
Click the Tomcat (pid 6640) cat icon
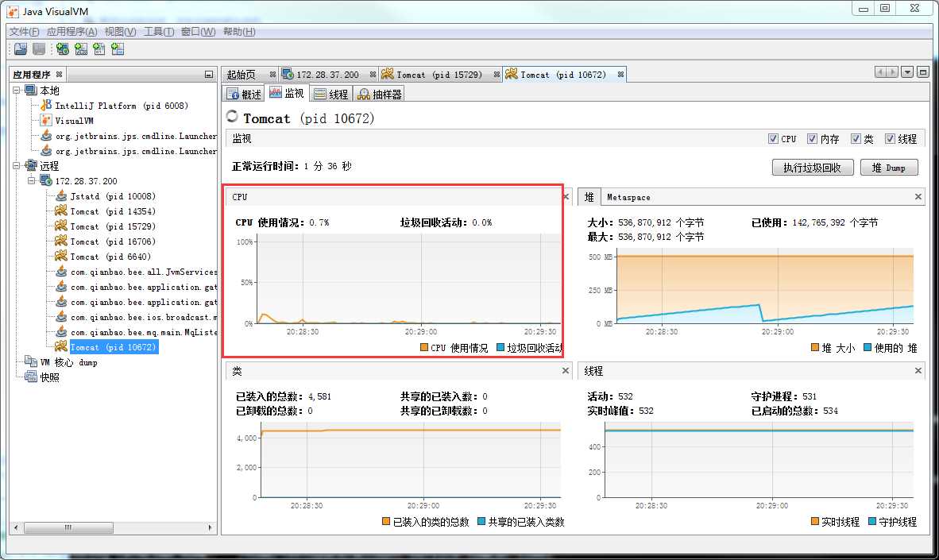click(x=61, y=257)
